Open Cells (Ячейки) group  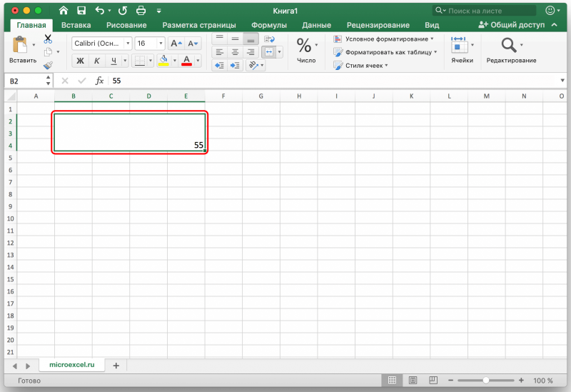(462, 49)
